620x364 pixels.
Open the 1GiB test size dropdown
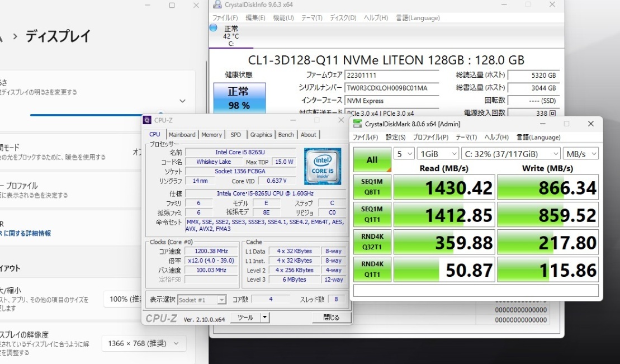coord(438,154)
